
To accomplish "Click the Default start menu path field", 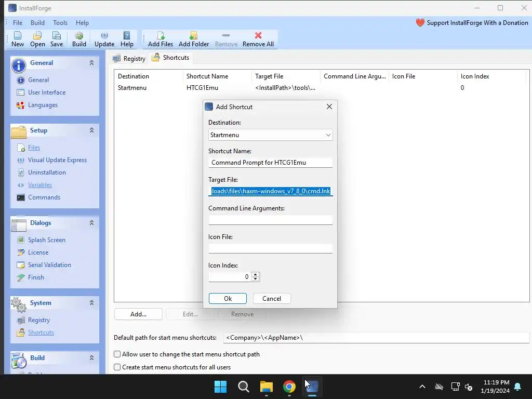I will (376, 338).
